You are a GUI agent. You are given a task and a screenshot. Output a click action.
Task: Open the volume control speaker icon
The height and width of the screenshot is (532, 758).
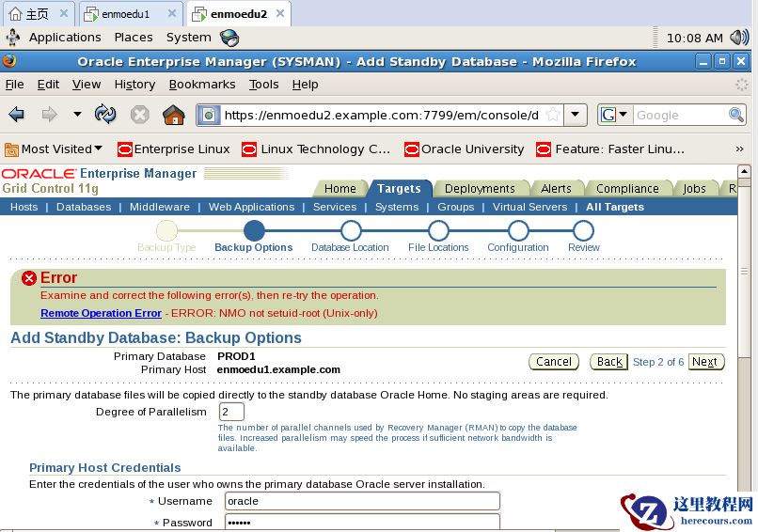739,38
